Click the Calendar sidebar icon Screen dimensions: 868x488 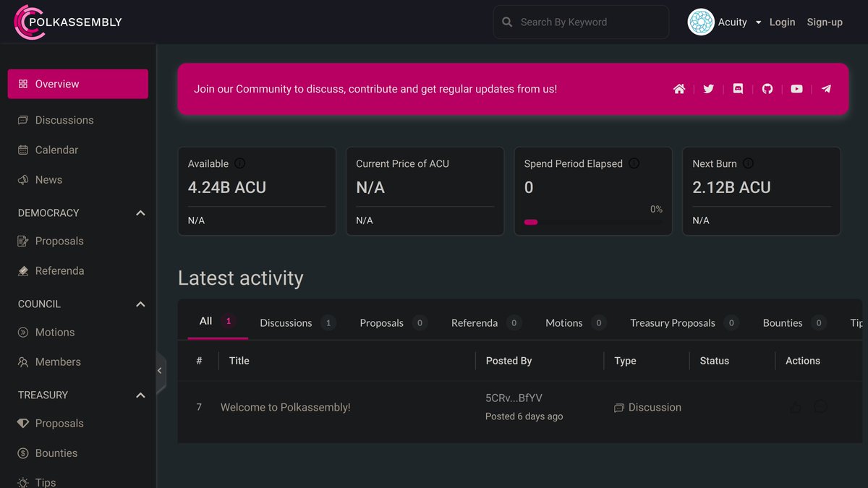click(x=23, y=150)
